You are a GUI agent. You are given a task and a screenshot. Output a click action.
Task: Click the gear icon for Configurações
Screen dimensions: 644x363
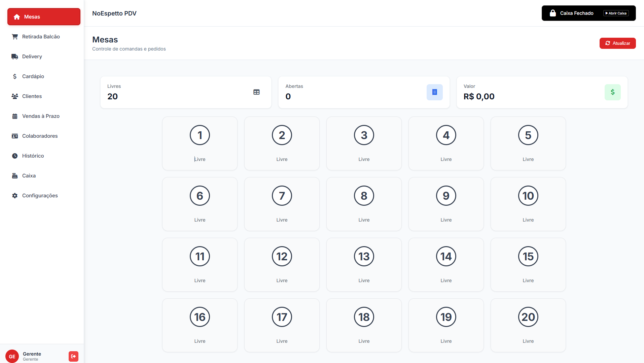tap(15, 196)
